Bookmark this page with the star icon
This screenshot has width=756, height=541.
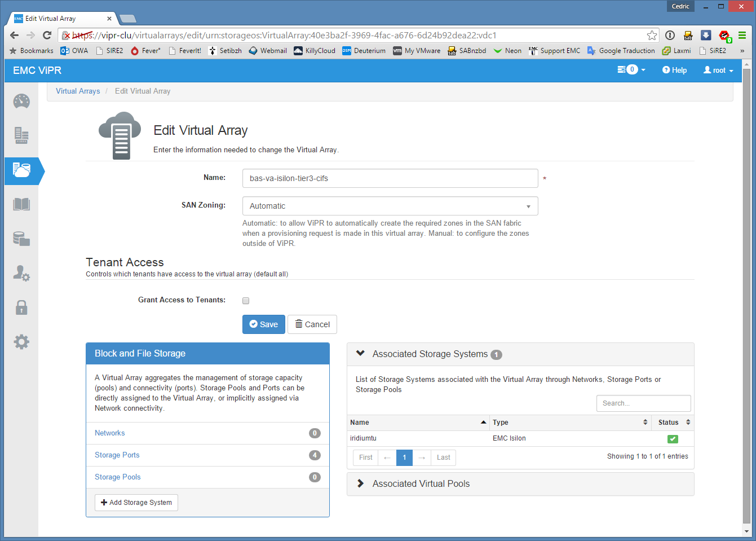coord(652,35)
